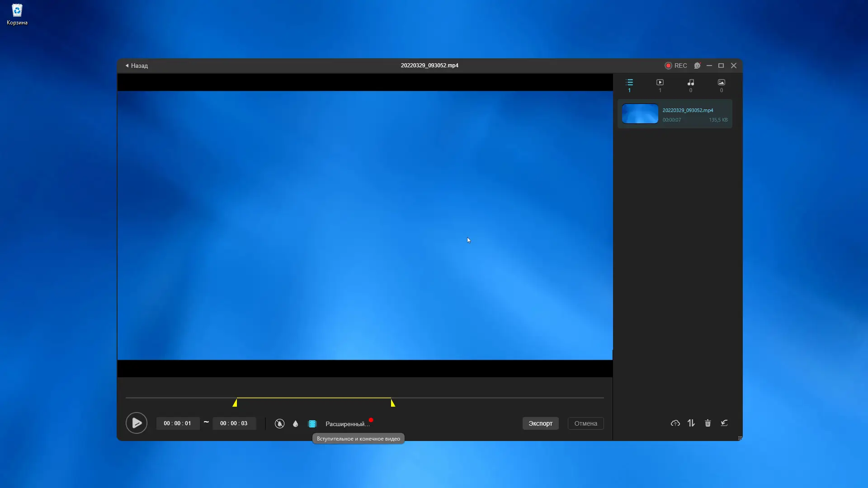Click the remove watermark icon
This screenshot has width=868, height=488.
click(279, 423)
